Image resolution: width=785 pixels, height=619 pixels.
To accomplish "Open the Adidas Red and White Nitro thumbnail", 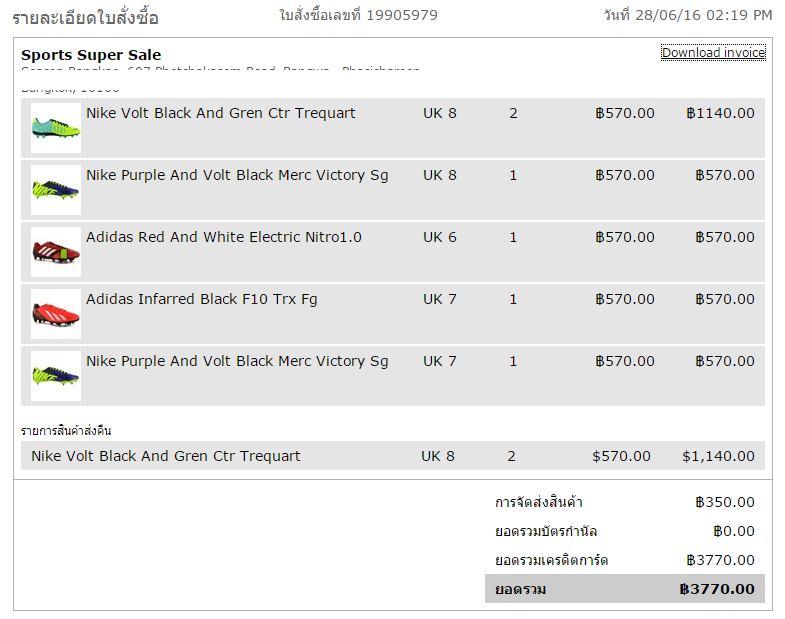I will [x=56, y=252].
